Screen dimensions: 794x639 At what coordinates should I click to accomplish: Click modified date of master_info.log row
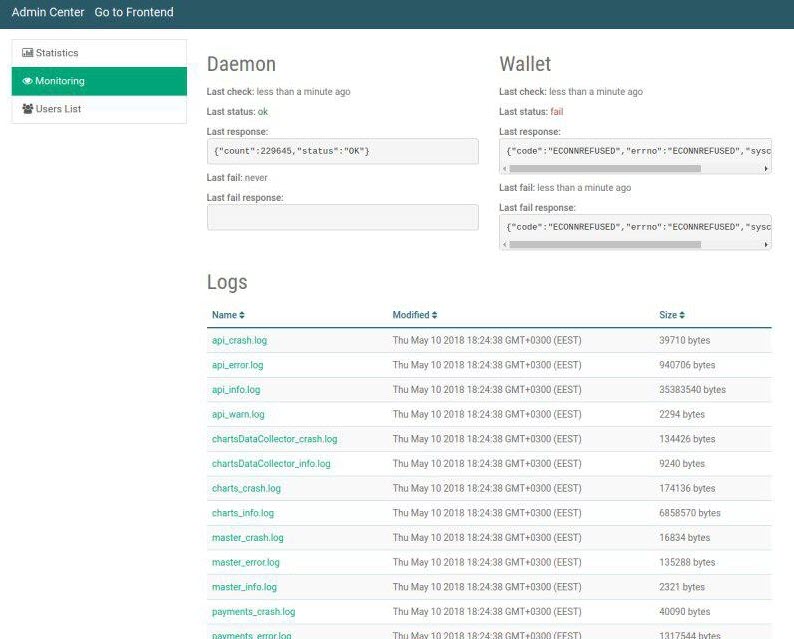487,587
